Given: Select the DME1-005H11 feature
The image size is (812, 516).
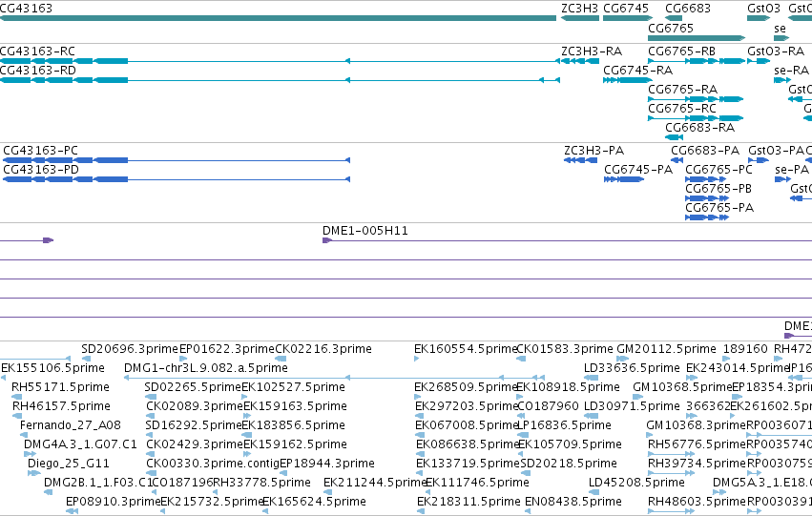Looking at the screenshot, I should point(567,240).
